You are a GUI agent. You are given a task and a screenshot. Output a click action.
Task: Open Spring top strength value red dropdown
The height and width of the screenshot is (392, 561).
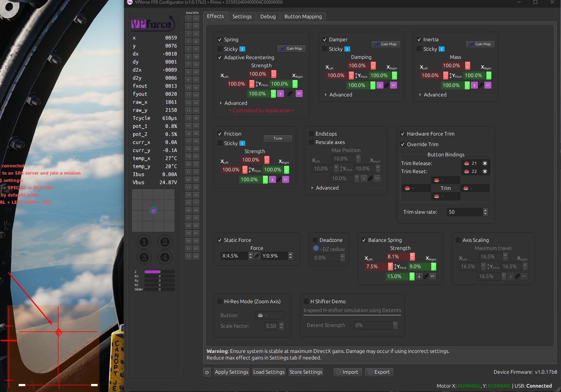click(x=274, y=74)
